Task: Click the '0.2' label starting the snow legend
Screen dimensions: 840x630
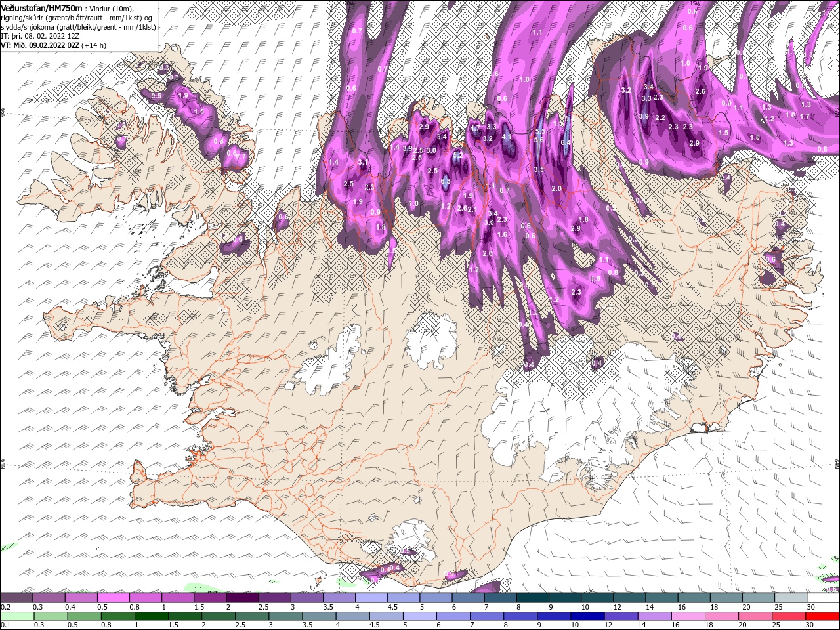Action: click(x=5, y=607)
